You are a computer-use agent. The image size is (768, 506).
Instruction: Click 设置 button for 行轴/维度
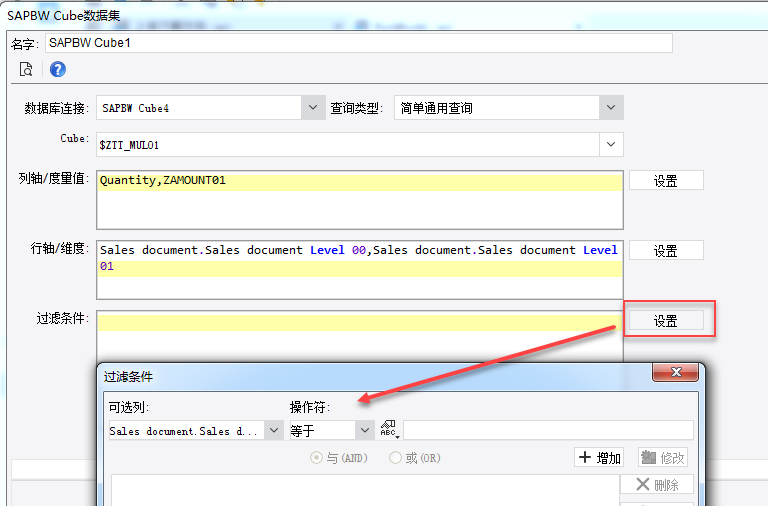(x=666, y=251)
